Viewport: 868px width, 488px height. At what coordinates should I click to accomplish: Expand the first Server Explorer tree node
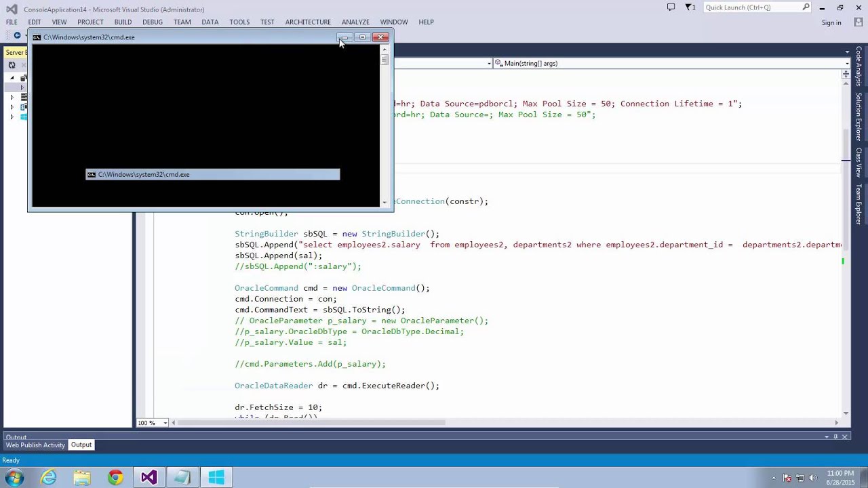(x=12, y=97)
